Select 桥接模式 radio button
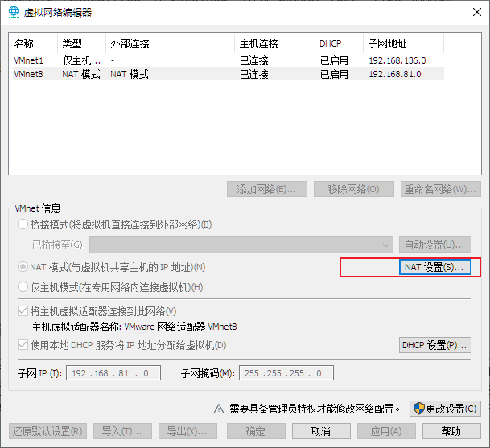This screenshot has width=490, height=448. click(23, 224)
